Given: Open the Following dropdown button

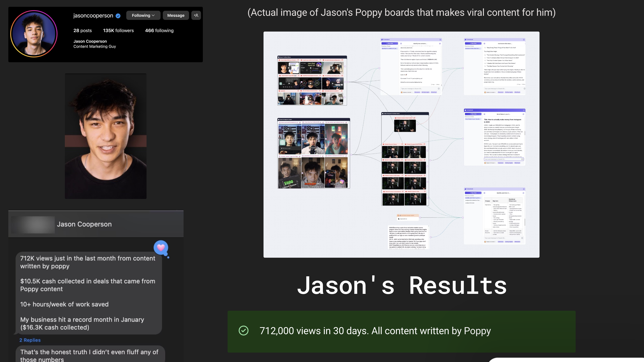Looking at the screenshot, I should 143,15.
